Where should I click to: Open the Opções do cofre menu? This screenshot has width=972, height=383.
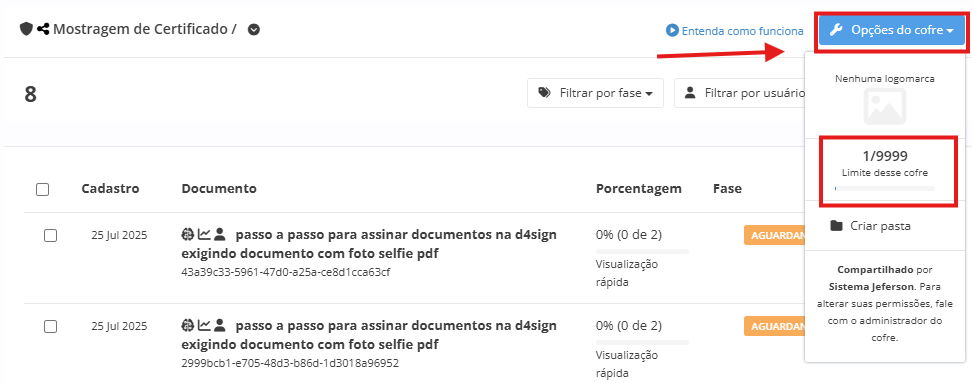(891, 30)
